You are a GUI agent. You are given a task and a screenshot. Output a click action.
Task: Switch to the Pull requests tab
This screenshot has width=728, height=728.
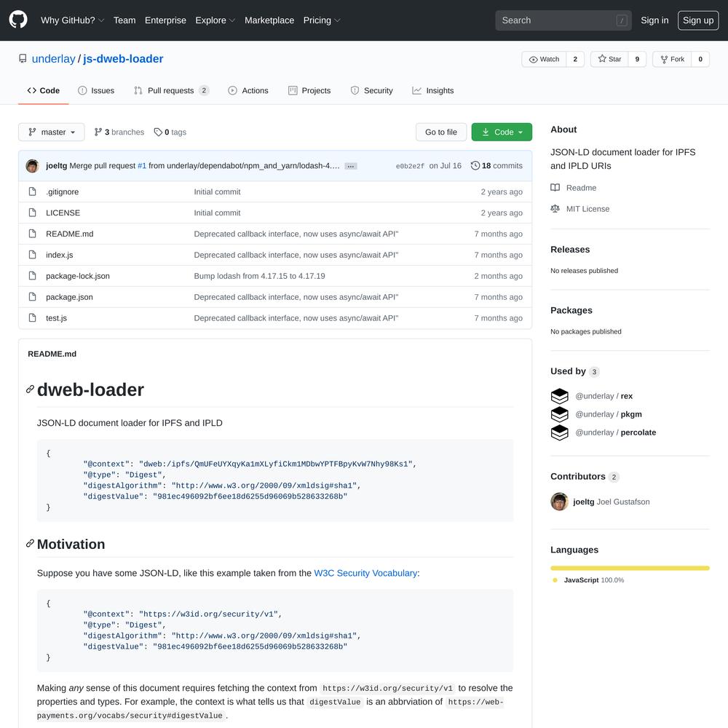pos(171,90)
